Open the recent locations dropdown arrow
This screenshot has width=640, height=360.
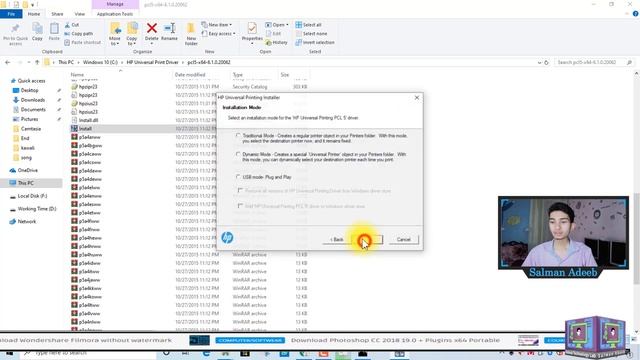29,62
